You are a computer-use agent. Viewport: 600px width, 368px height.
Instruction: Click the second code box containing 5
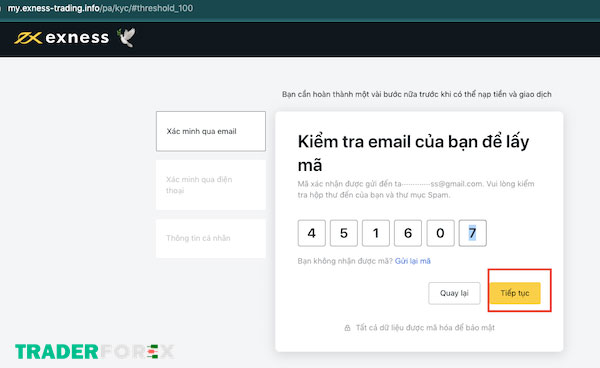click(x=344, y=233)
